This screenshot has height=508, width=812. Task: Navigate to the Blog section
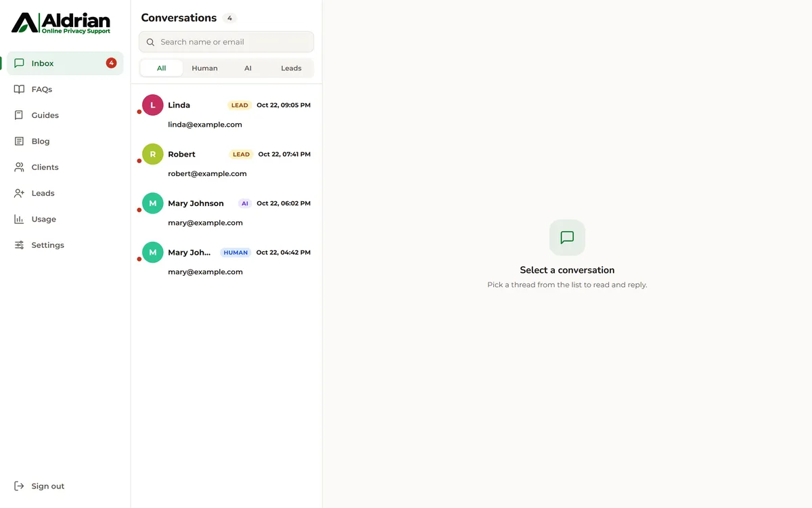65,142
